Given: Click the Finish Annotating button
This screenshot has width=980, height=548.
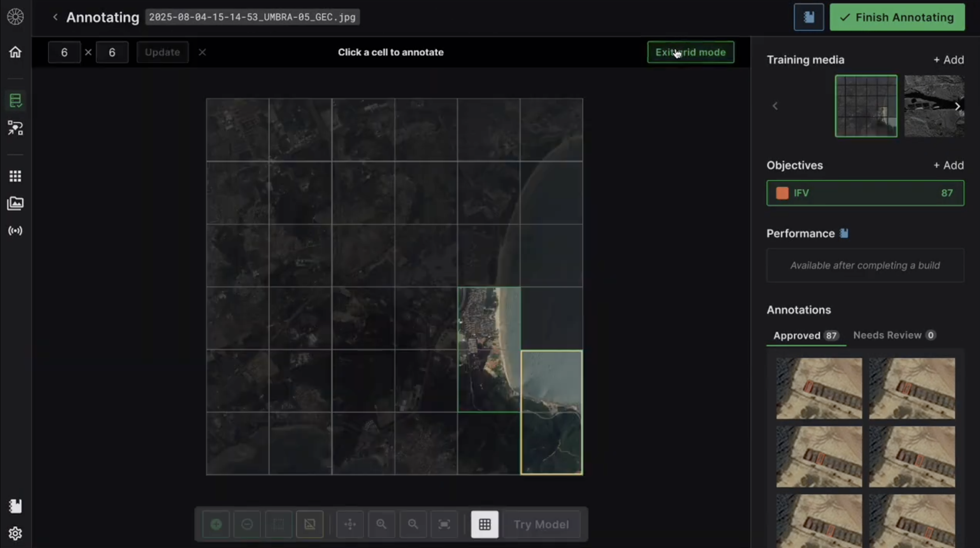Looking at the screenshot, I should [x=897, y=17].
